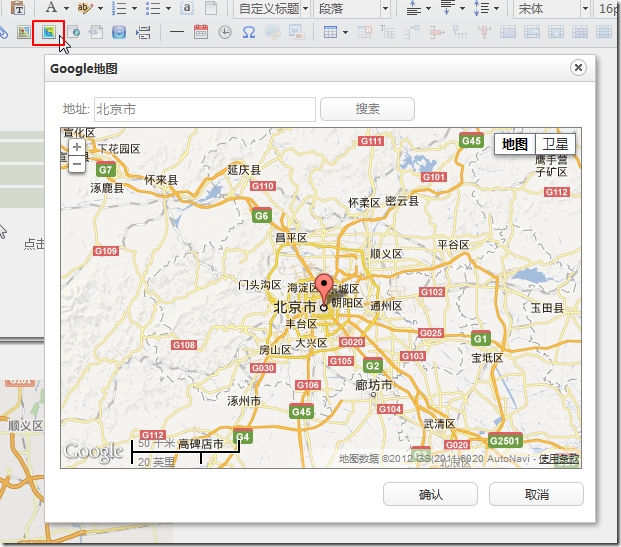Click the insert row icon
621x547 pixels.
[412, 32]
